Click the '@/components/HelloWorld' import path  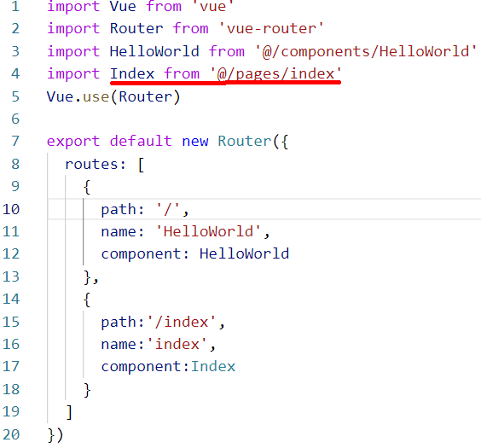pos(366,51)
